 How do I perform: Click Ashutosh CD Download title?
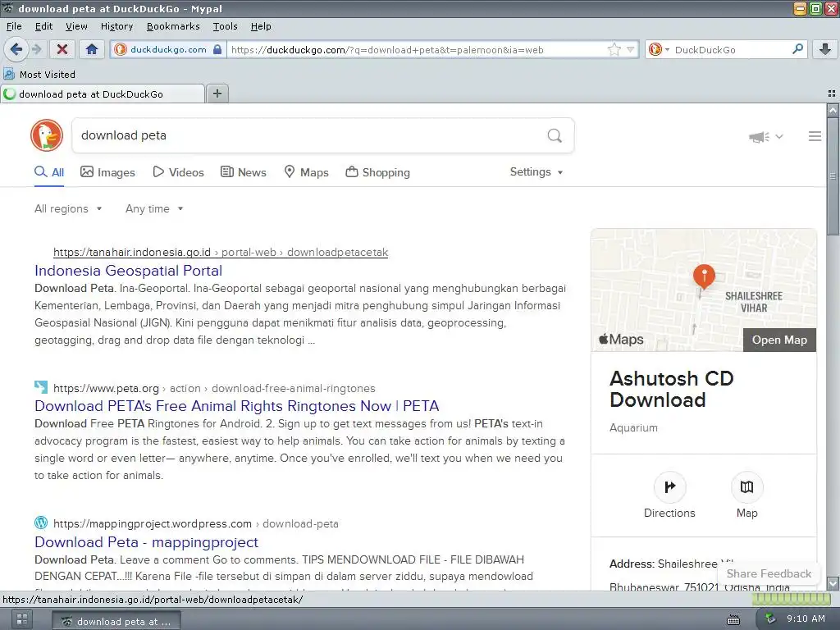tap(672, 389)
